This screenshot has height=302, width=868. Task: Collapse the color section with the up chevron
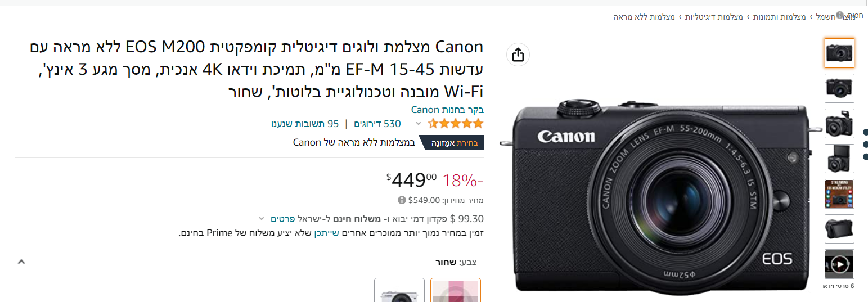tap(21, 262)
